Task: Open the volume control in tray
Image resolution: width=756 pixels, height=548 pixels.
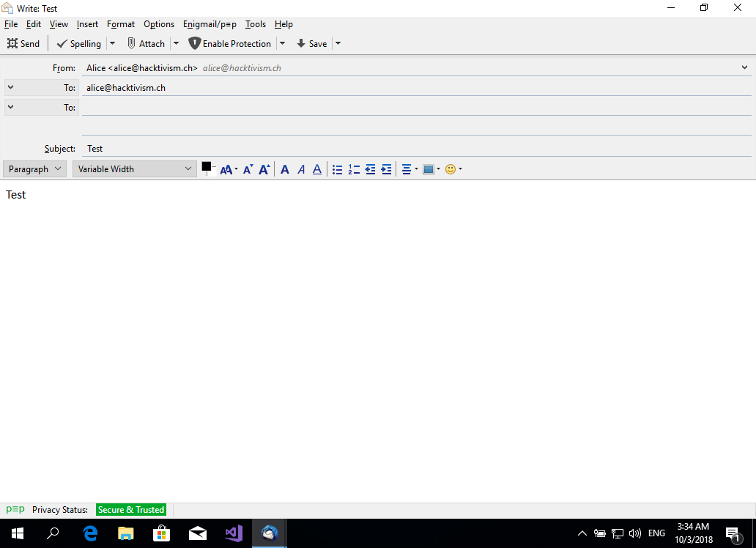Action: tap(635, 533)
